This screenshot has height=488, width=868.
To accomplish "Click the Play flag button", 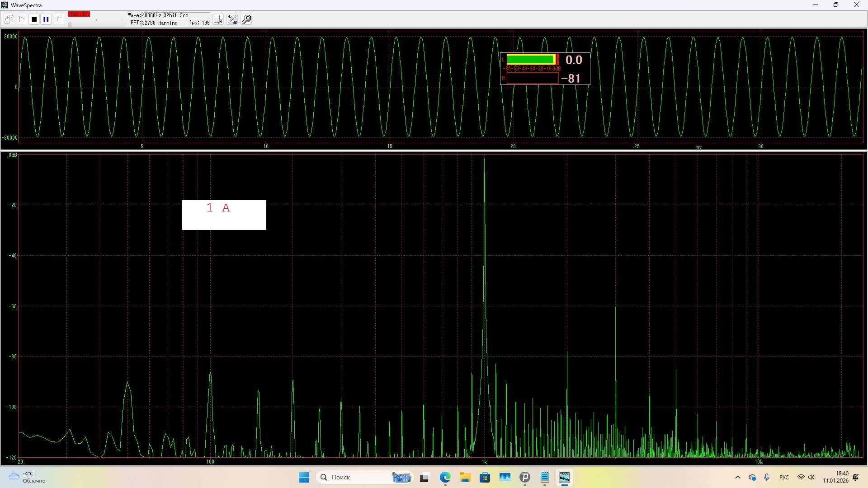I will pyautogui.click(x=22, y=19).
